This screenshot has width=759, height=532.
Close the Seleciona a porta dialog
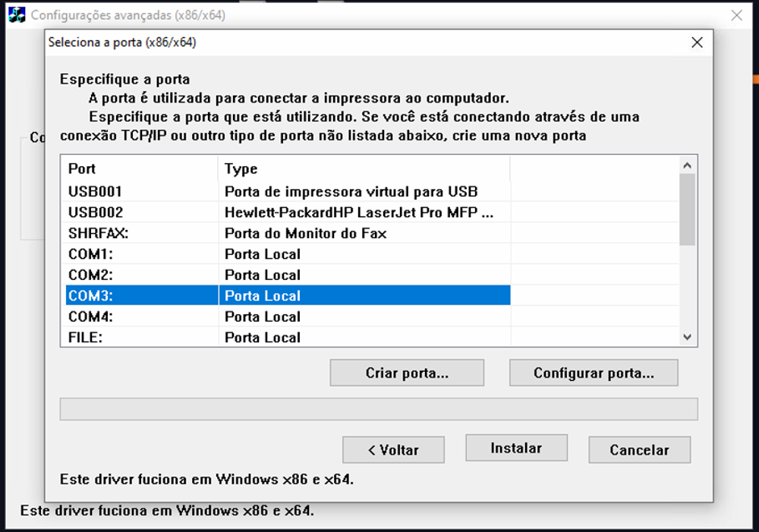point(697,42)
